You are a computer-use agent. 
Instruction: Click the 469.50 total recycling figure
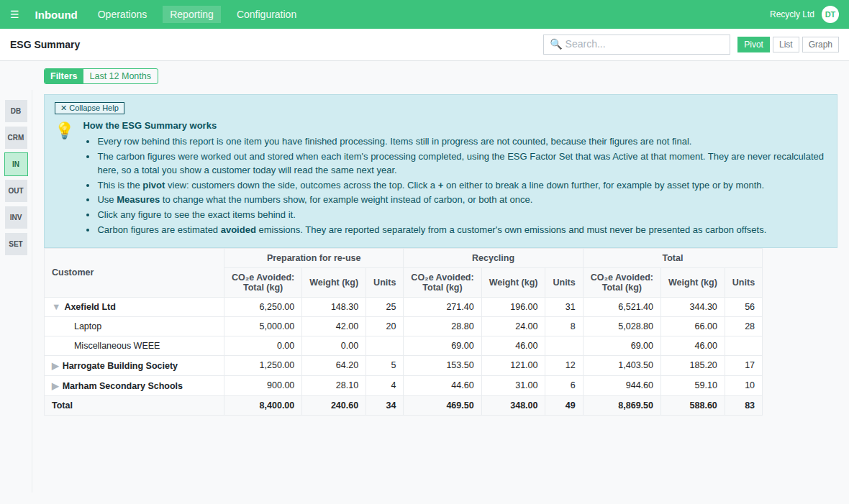click(460, 406)
